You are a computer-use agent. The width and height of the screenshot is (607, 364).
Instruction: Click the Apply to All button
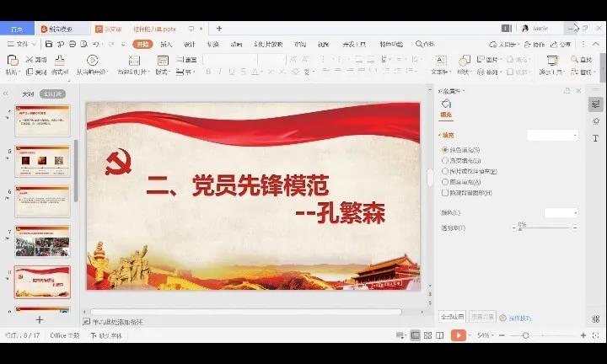[451, 317]
